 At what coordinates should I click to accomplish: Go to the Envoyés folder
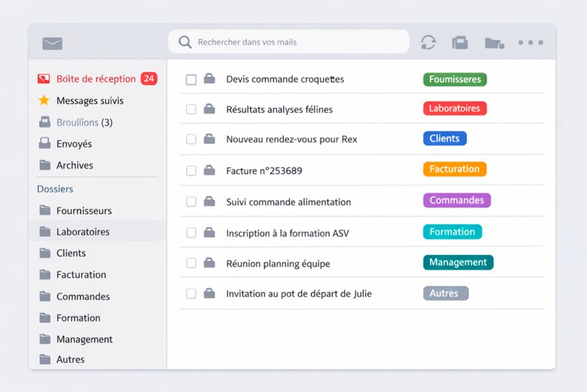click(x=74, y=144)
